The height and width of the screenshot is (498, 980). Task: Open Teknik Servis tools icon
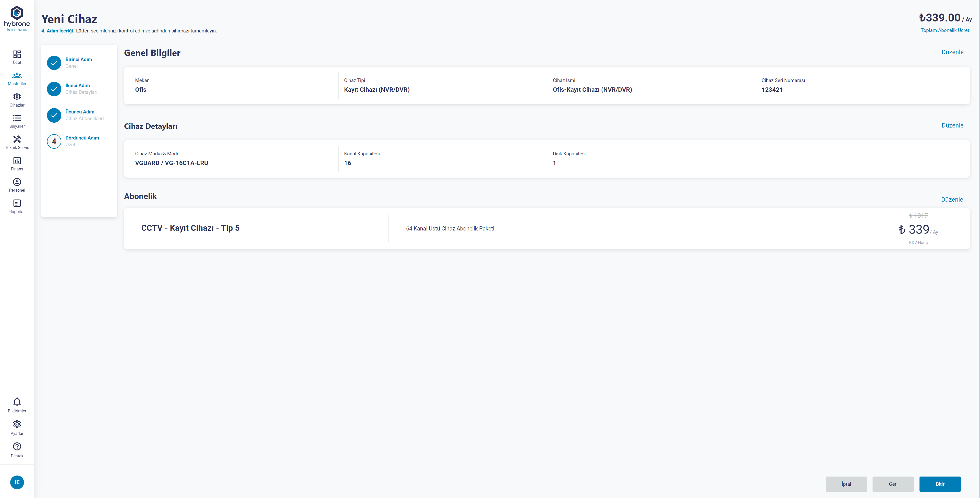(17, 140)
